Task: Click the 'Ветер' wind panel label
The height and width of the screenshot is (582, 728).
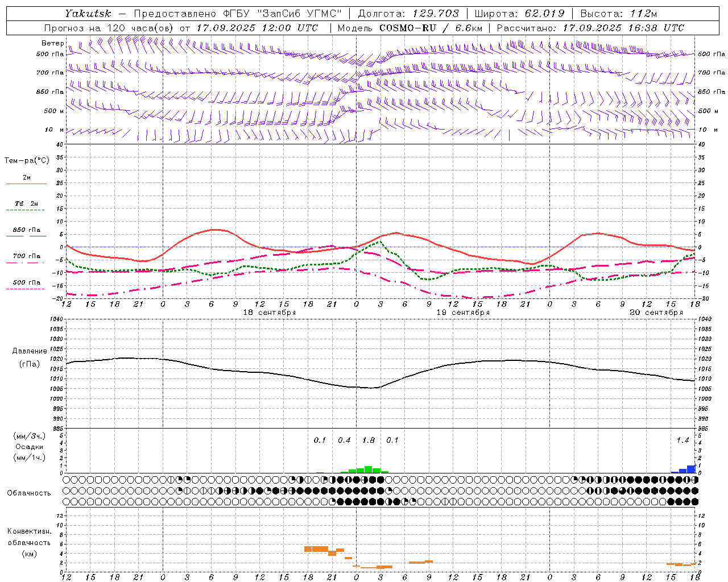Action: point(53,43)
